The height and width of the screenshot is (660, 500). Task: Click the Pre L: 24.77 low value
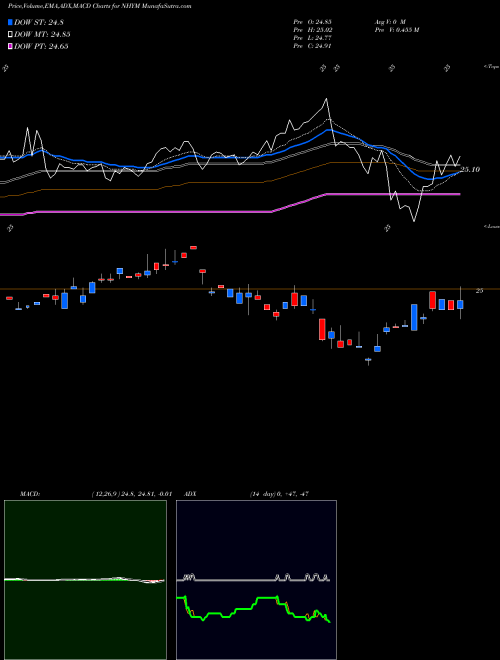tap(312, 38)
